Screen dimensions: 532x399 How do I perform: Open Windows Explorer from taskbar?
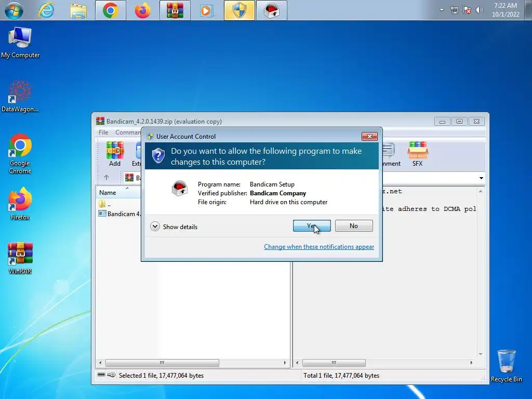[x=78, y=10]
